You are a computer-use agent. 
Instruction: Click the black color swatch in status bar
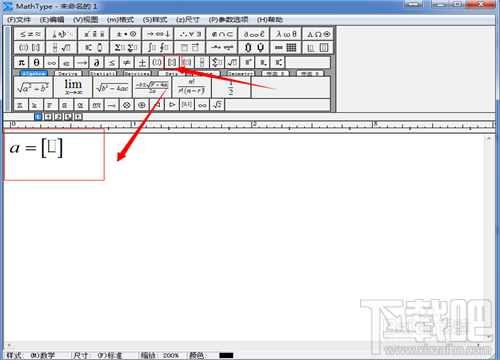click(x=226, y=355)
